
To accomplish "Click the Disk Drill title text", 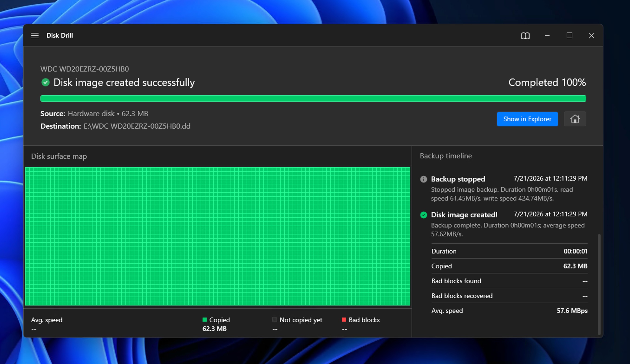I will 60,36.
